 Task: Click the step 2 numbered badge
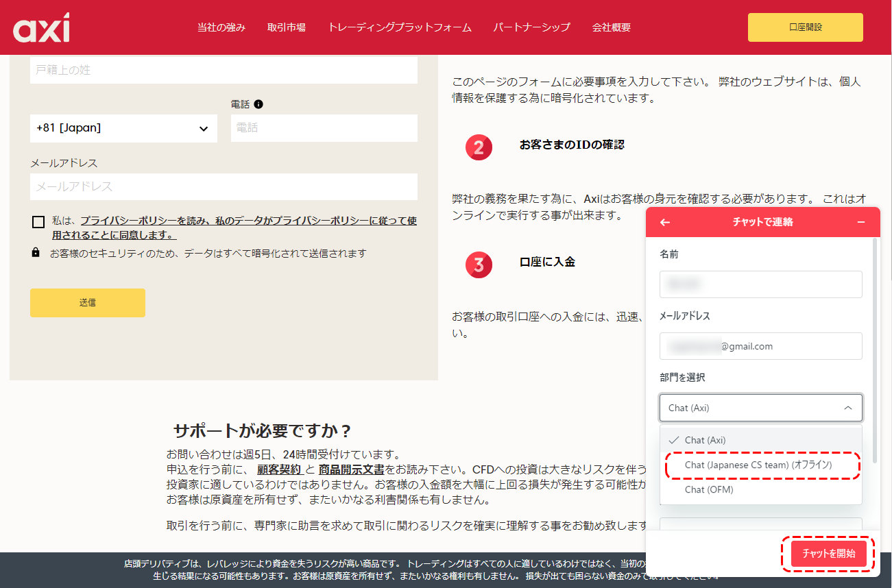[479, 147]
